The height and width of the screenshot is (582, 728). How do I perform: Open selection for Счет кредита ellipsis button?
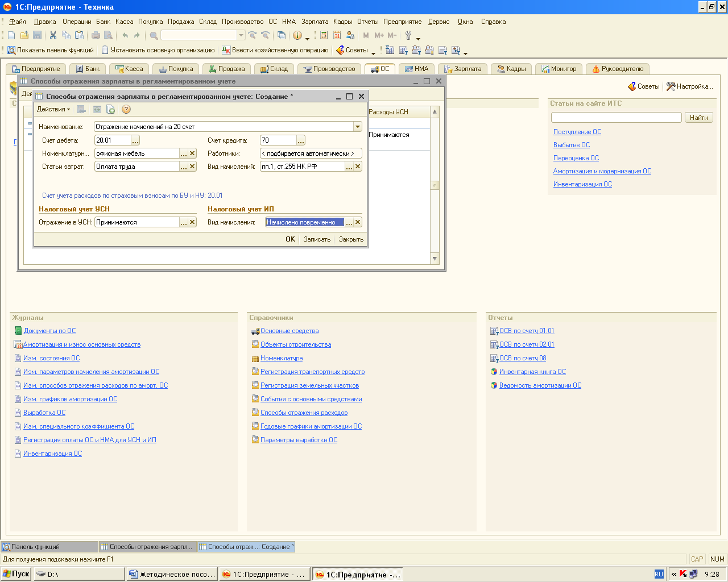(x=301, y=140)
